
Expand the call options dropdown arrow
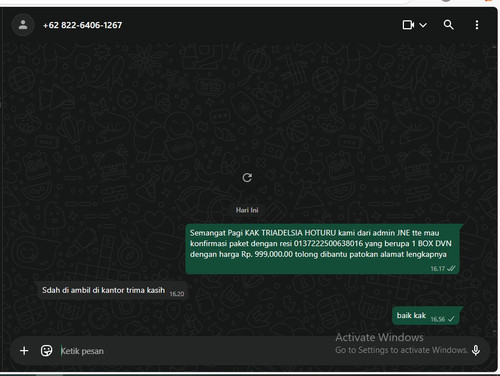coord(423,25)
